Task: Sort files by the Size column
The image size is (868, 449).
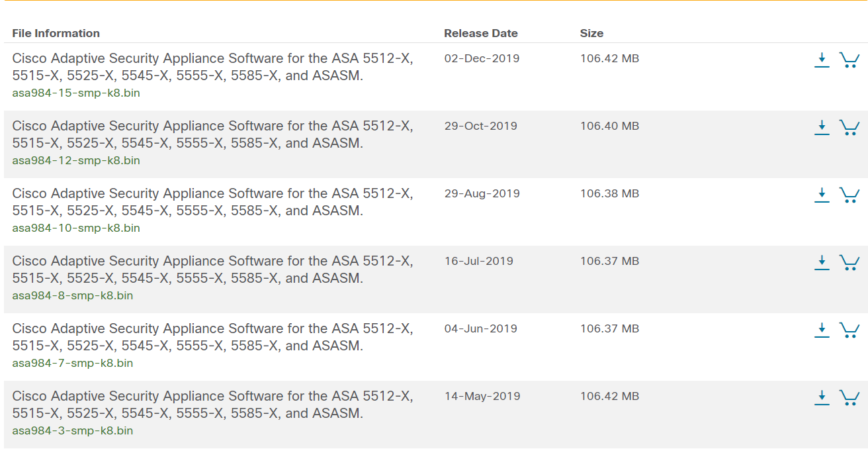Action: point(591,33)
